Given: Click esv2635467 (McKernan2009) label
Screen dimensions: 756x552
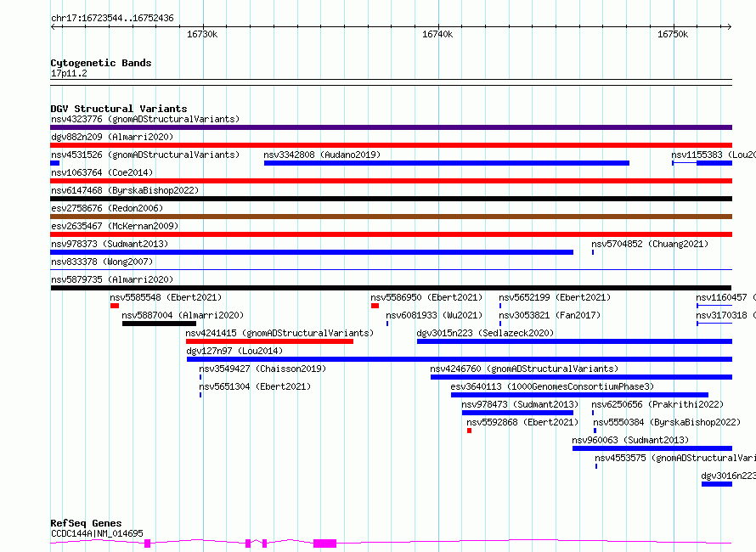Looking at the screenshot, I should point(115,226).
